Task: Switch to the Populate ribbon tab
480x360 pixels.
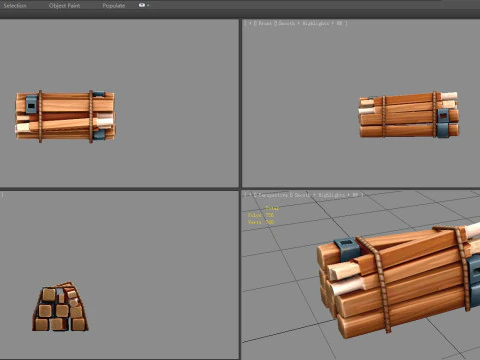Action: [x=114, y=5]
